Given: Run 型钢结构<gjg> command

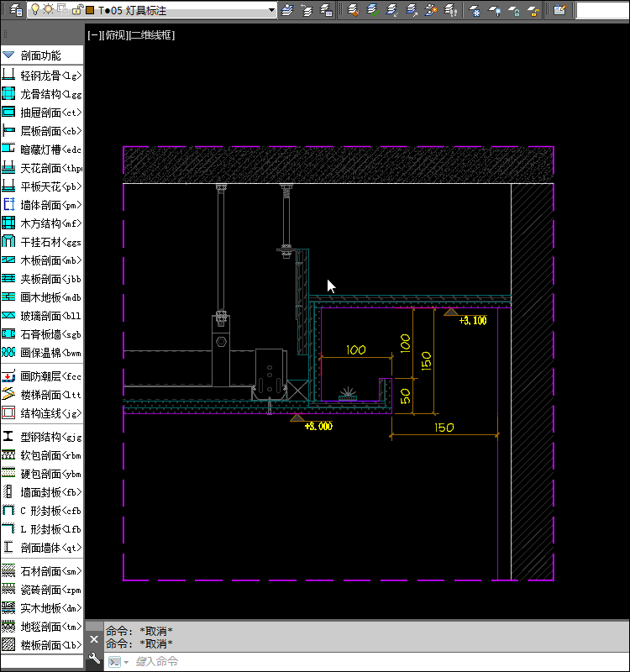Looking at the screenshot, I should [42, 437].
